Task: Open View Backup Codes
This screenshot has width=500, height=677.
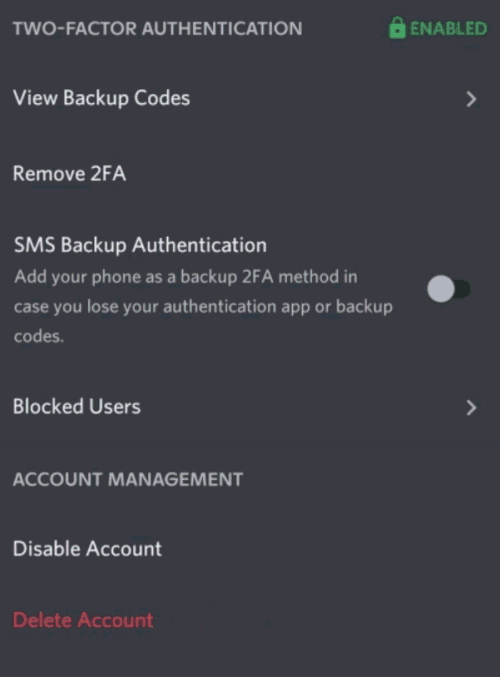Action: [250, 98]
